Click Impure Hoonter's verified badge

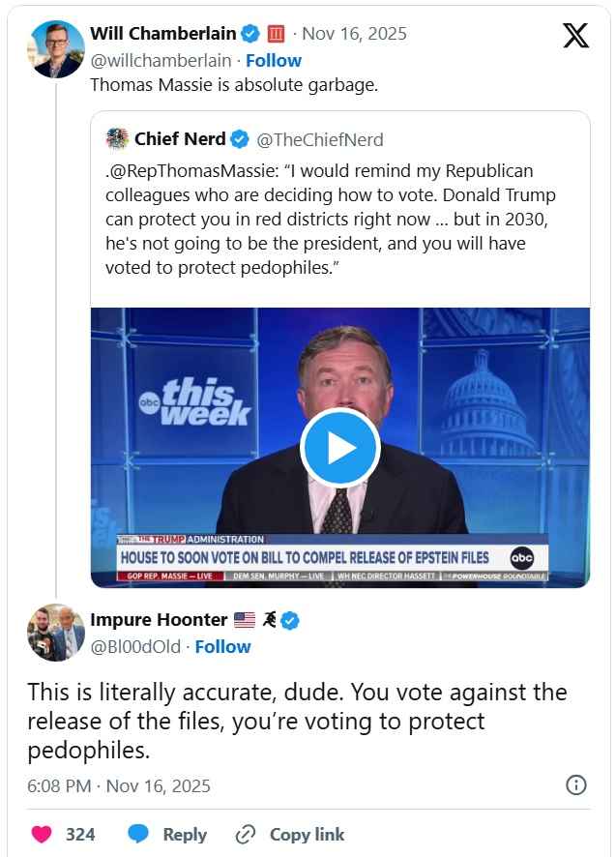(x=289, y=620)
